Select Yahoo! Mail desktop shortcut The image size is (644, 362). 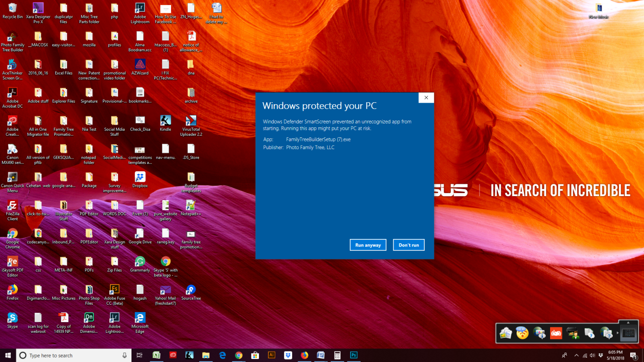(166, 295)
